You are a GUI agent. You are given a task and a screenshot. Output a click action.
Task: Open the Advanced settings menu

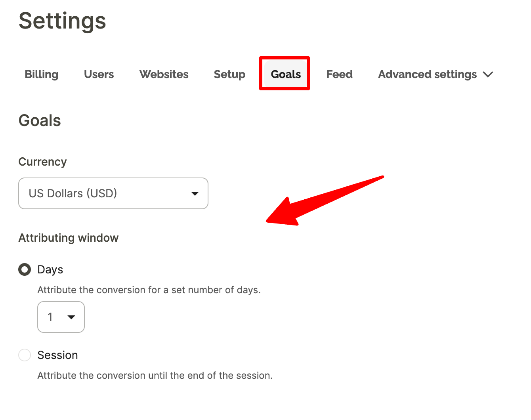tap(427, 74)
